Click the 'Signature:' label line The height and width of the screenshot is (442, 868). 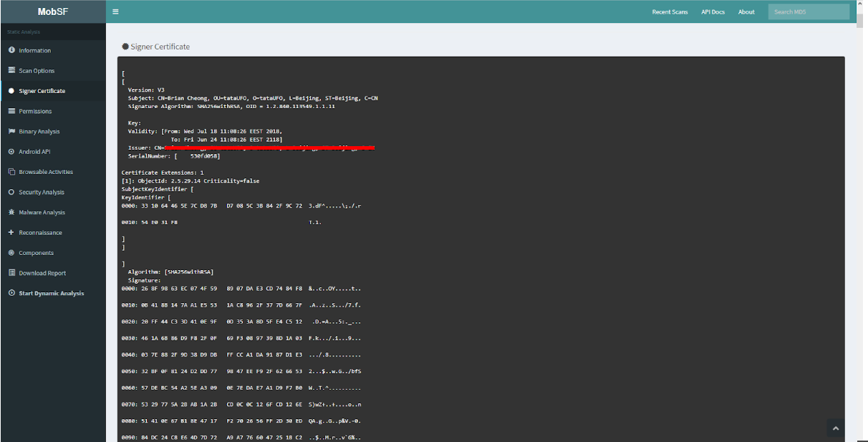[144, 280]
